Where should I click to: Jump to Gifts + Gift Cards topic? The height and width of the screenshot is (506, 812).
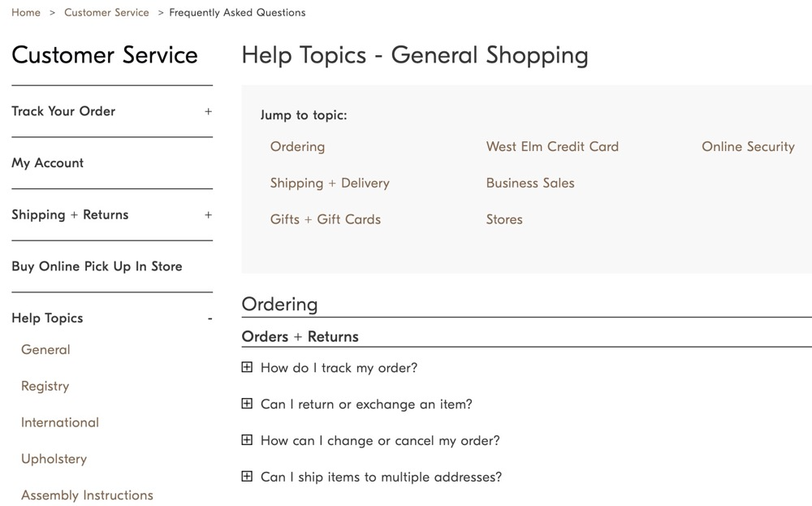(x=326, y=219)
